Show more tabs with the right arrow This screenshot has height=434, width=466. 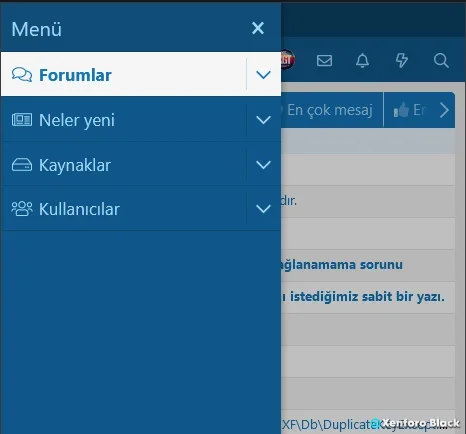click(x=444, y=110)
